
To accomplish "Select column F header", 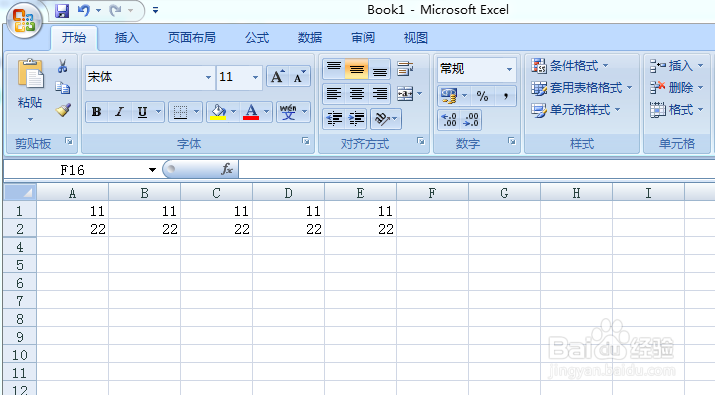I will (x=432, y=193).
